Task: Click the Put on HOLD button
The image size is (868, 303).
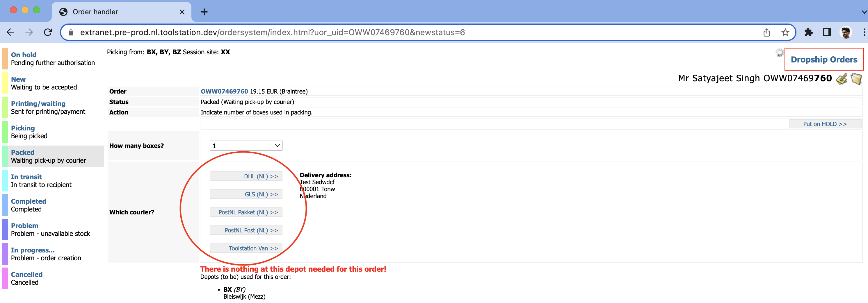Action: [825, 123]
